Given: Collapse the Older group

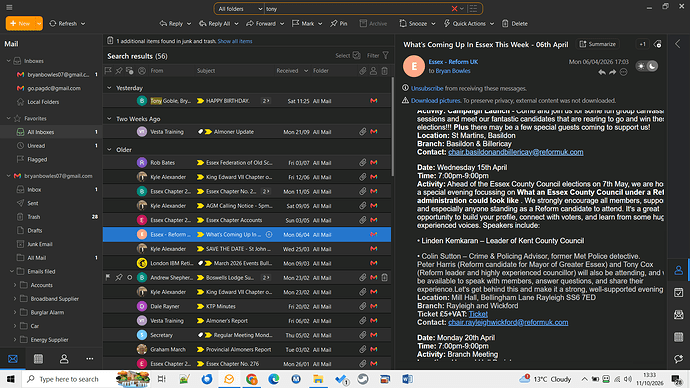Looking at the screenshot, I should [109, 150].
